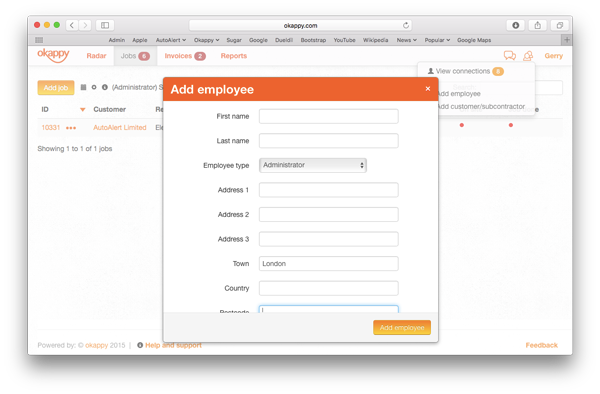600x394 pixels.
Task: Open the Google bookmark
Action: tap(258, 40)
